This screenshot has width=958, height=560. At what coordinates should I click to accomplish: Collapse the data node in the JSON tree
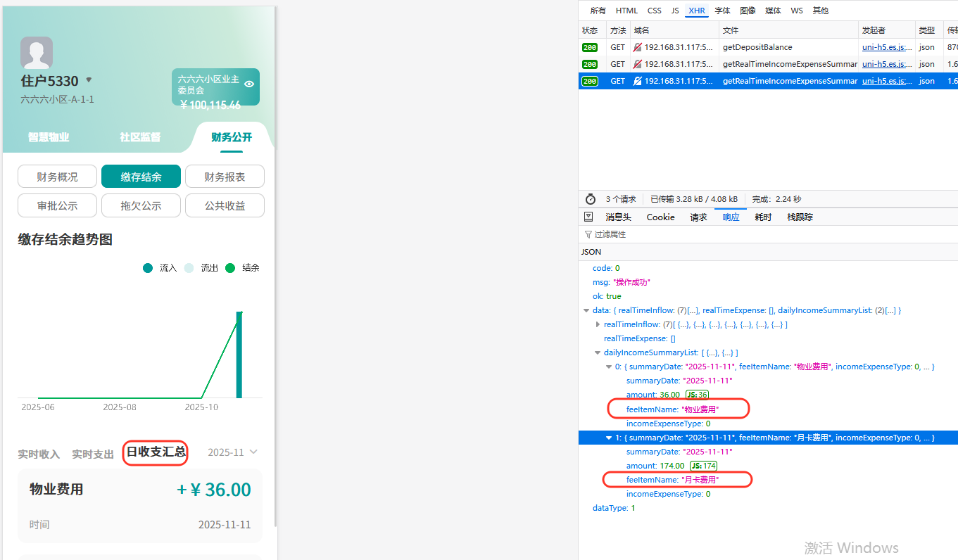(586, 310)
